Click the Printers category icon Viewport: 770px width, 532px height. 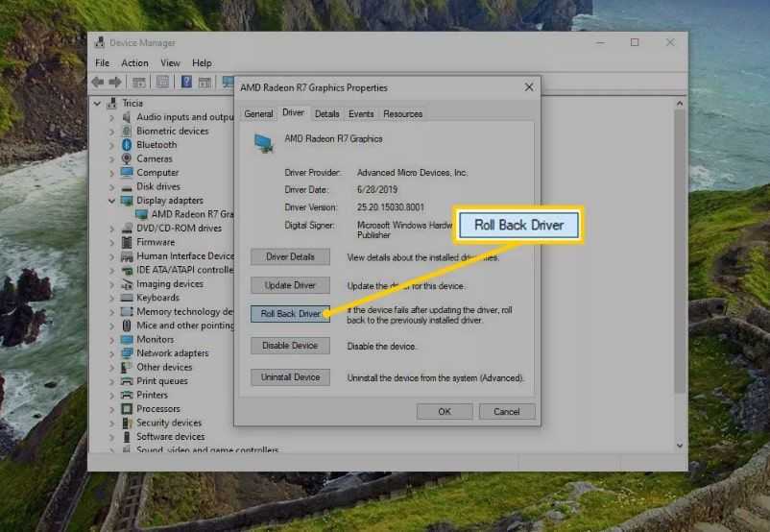coord(126,395)
